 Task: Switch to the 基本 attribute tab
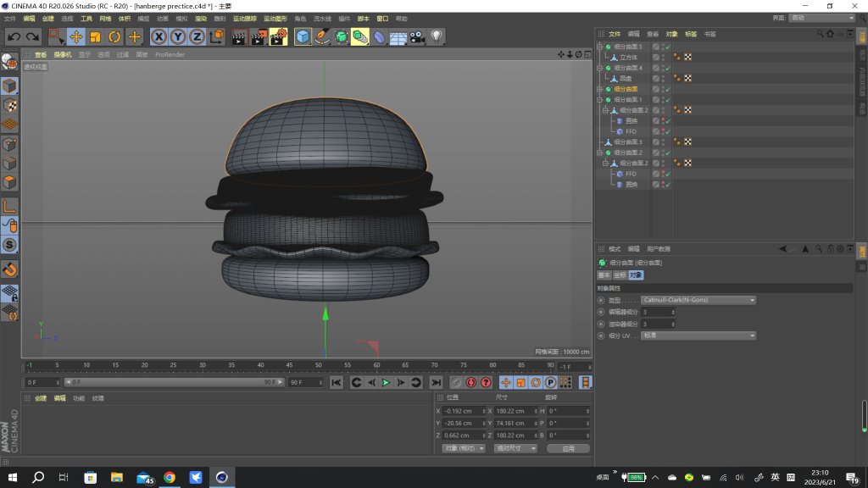coord(604,275)
